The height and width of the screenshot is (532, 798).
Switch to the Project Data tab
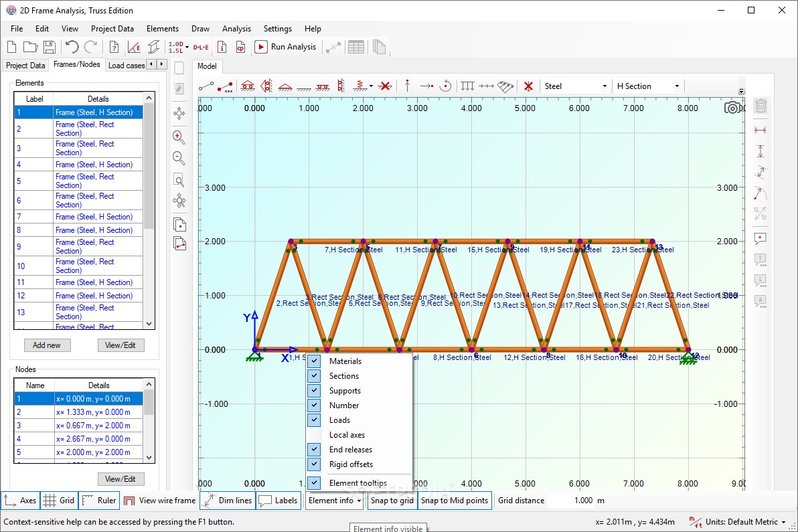tap(25, 65)
